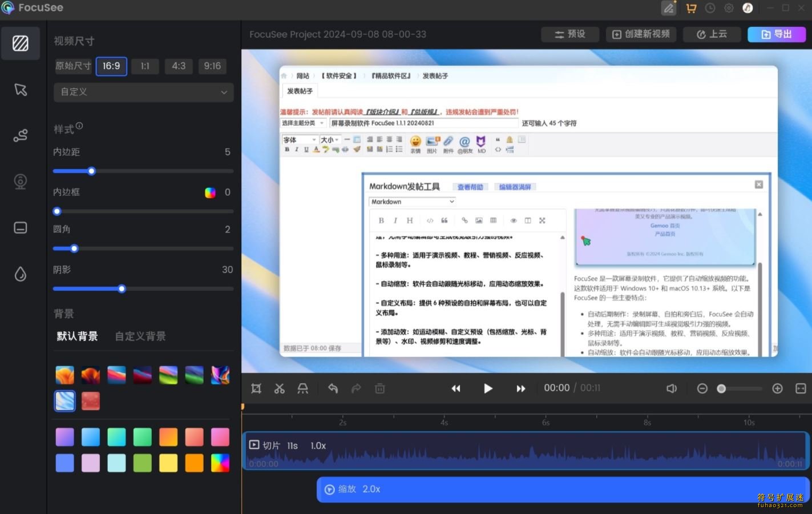Click the 预设 presets button
The image size is (812, 514).
pos(571,34)
